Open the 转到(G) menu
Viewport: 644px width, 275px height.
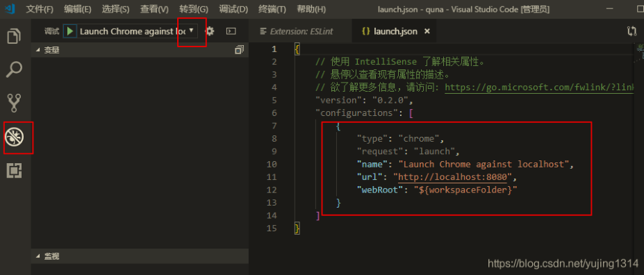point(194,9)
